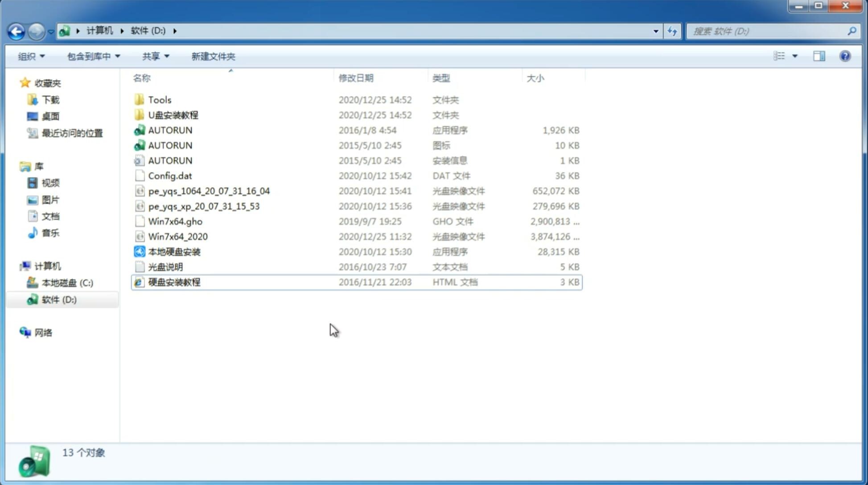Image resolution: width=868 pixels, height=485 pixels.
Task: Open pe_yqs_1064 disc image file
Action: [209, 190]
